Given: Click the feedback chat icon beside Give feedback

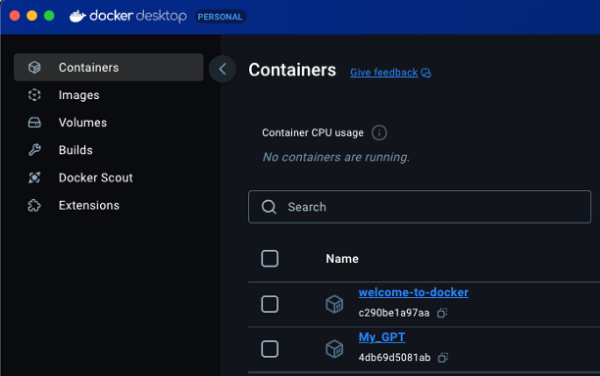Looking at the screenshot, I should point(426,73).
